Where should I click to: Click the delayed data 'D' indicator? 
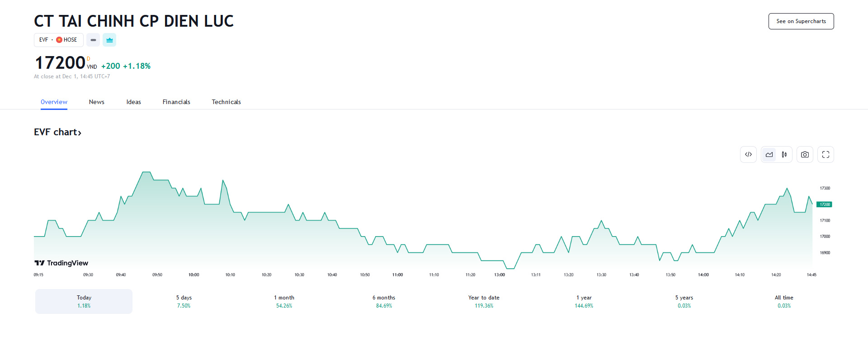89,59
